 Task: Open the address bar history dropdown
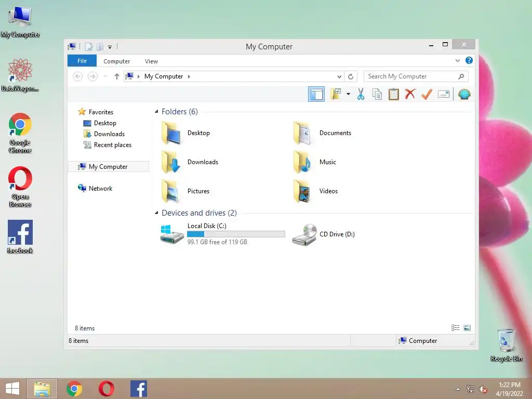click(339, 77)
